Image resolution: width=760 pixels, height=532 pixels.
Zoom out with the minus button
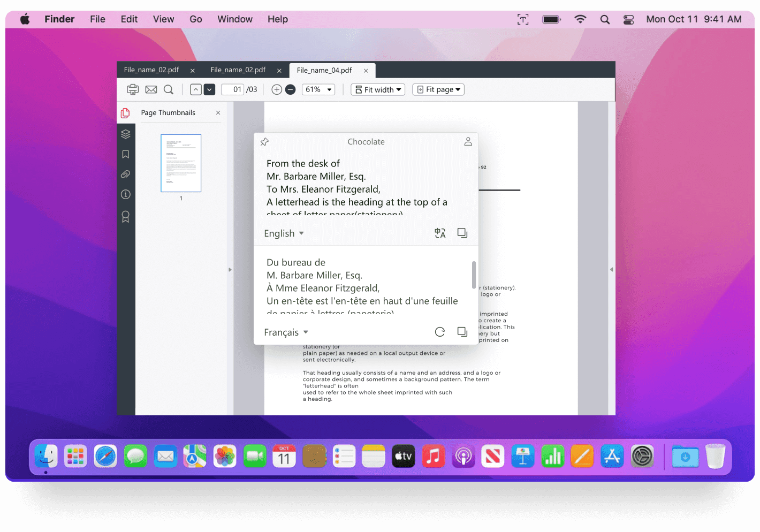[x=291, y=89]
